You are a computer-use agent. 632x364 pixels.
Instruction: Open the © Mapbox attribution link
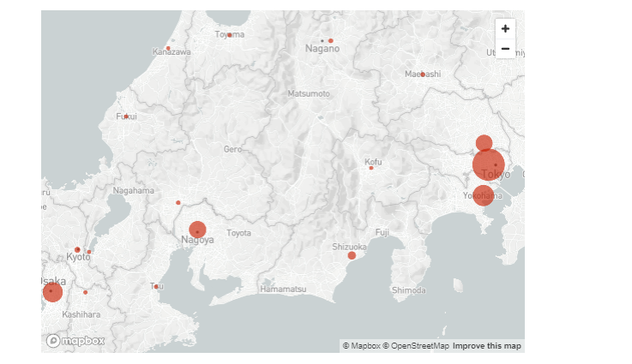click(x=359, y=346)
